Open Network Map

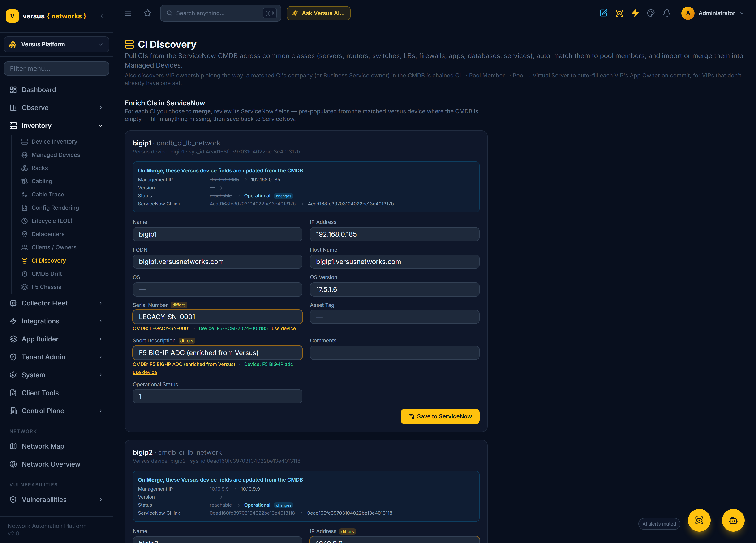(x=56, y=446)
